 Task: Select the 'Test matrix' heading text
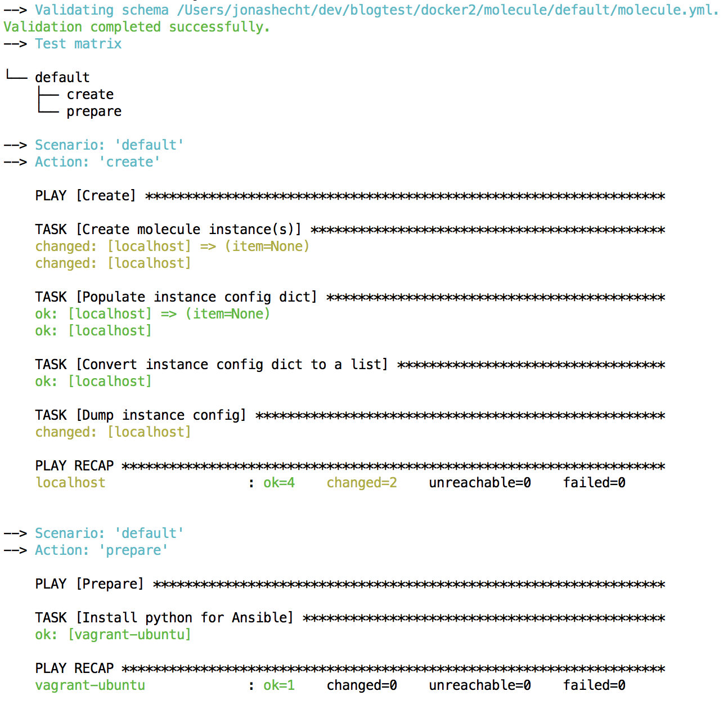coord(78,44)
